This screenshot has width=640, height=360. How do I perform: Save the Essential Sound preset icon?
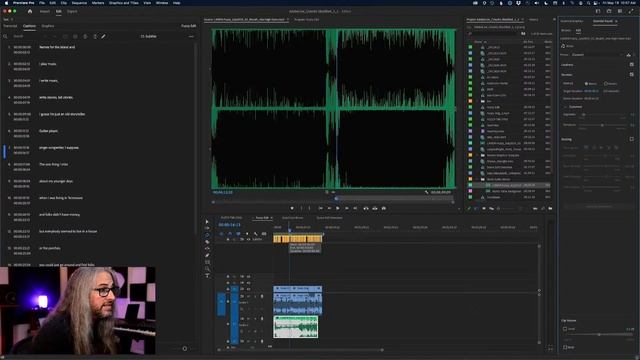(x=629, y=55)
